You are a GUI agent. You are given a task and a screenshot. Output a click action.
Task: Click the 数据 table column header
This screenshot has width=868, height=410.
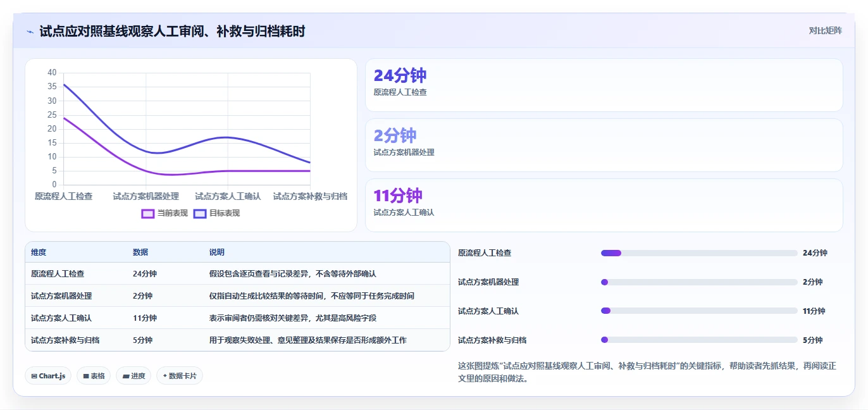point(165,252)
